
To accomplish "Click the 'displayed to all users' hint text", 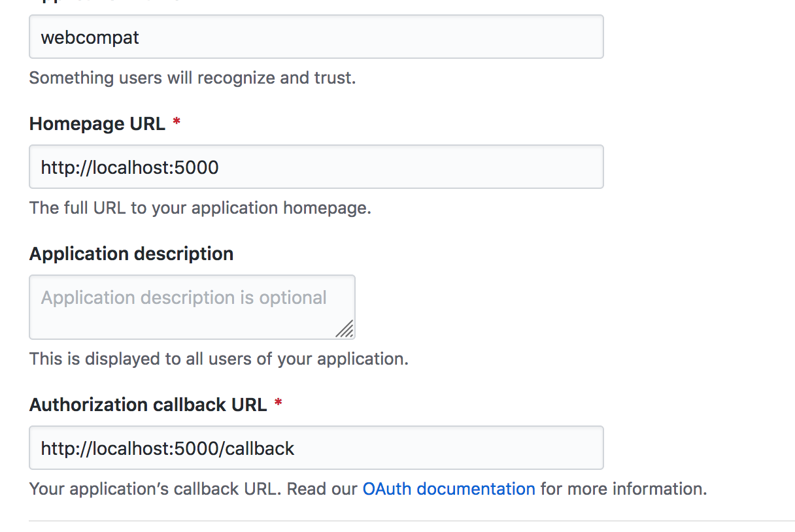I will (218, 359).
